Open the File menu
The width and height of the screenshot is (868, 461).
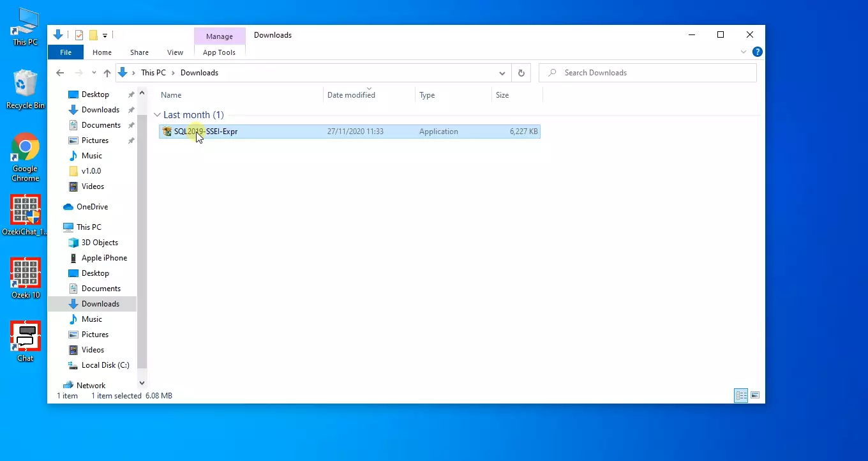pyautogui.click(x=66, y=52)
